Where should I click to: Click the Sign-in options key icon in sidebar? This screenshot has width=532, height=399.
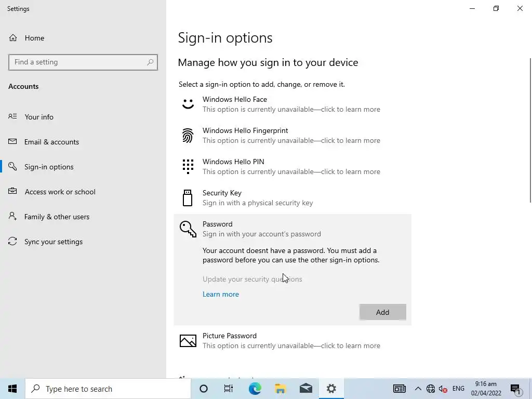[12, 167]
